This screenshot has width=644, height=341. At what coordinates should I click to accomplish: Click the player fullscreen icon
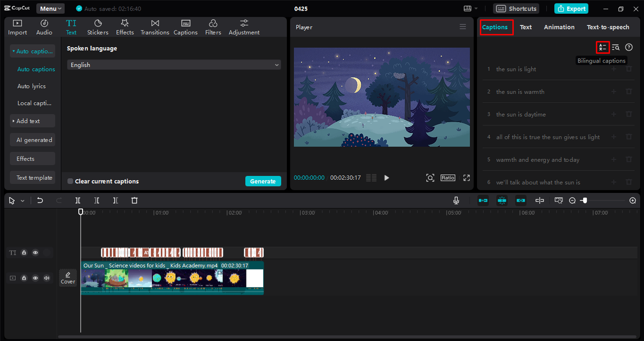click(x=466, y=178)
